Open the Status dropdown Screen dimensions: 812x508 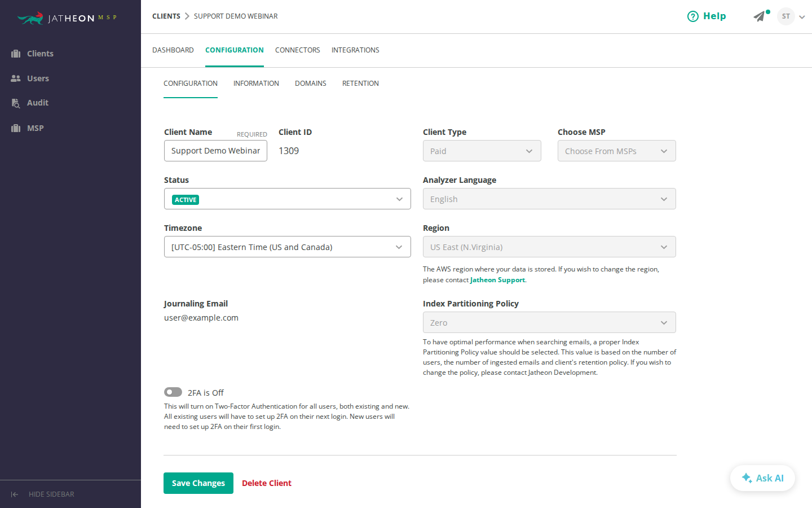[288, 199]
